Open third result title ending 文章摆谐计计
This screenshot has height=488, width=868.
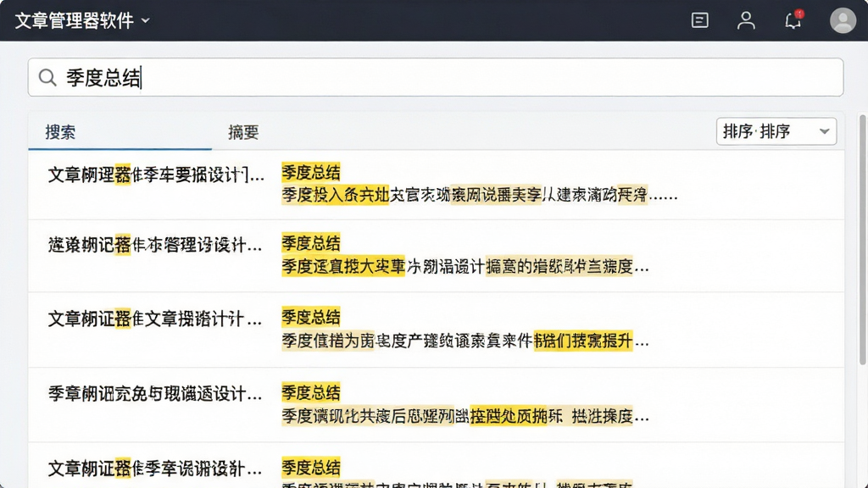click(155, 319)
